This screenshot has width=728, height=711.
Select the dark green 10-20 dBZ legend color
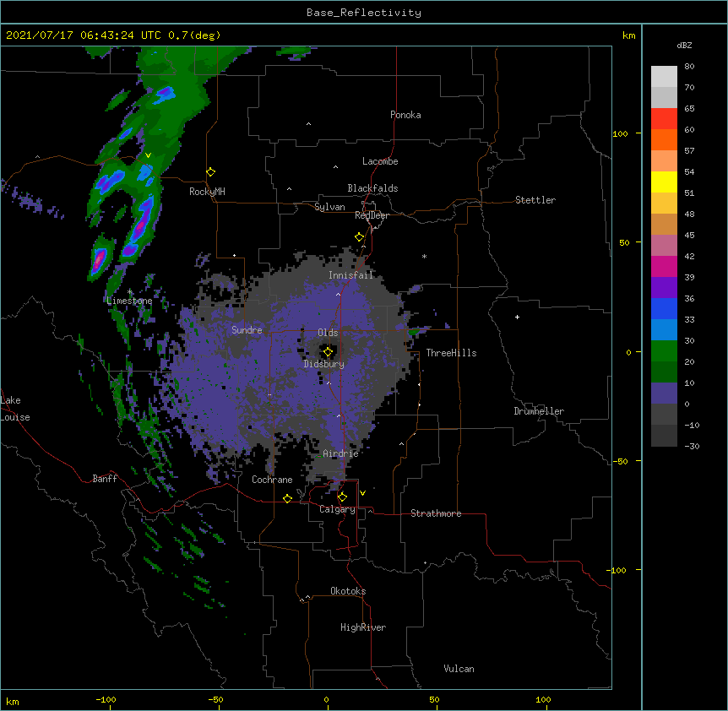click(664, 372)
